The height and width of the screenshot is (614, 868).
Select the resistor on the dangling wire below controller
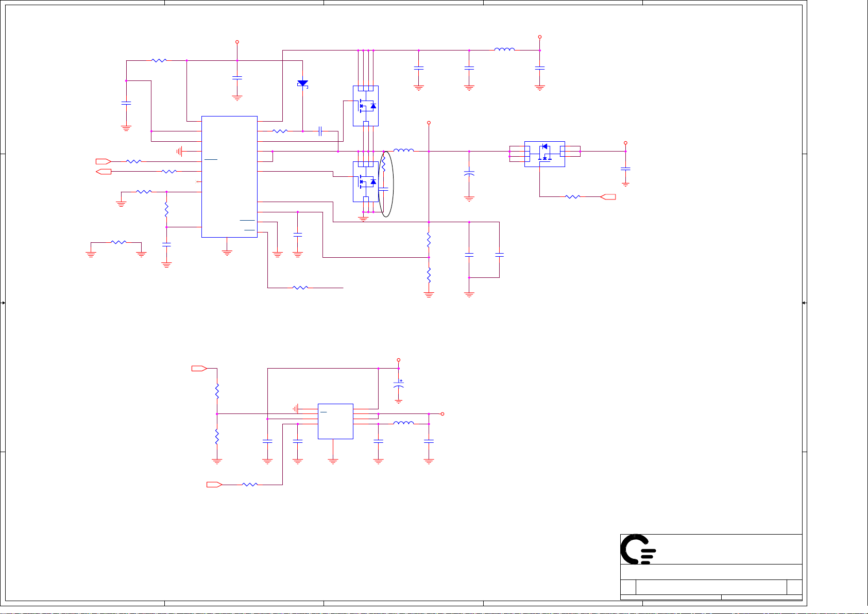pos(300,287)
